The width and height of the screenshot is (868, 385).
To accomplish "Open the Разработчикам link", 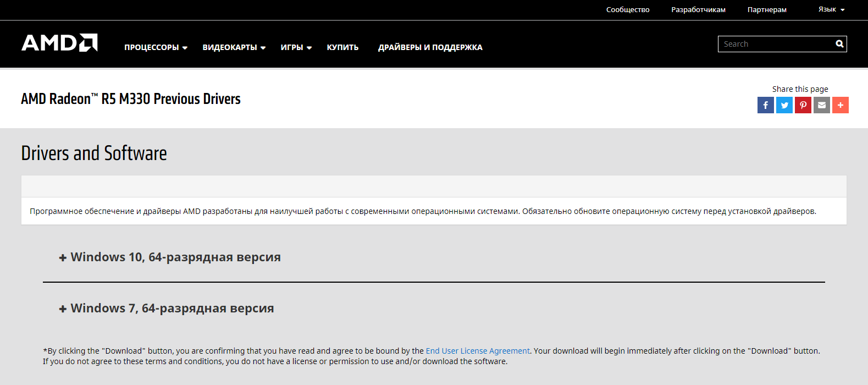I will (x=698, y=9).
